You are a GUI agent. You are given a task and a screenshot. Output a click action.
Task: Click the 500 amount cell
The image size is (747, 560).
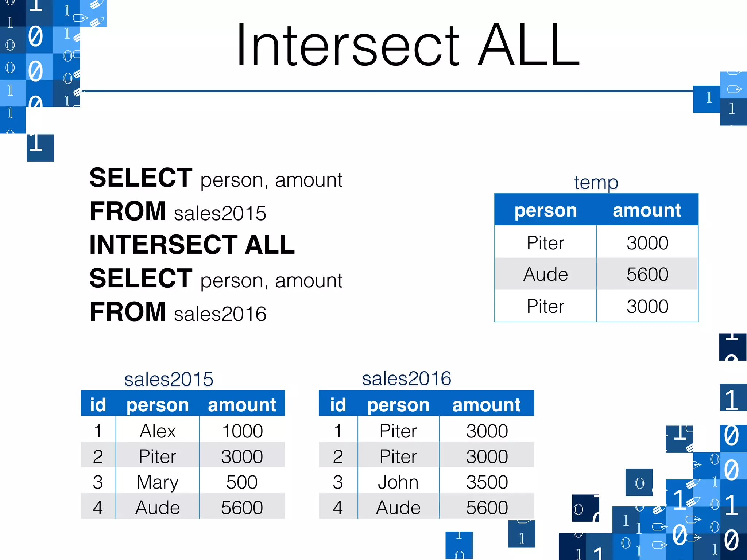pos(242,482)
